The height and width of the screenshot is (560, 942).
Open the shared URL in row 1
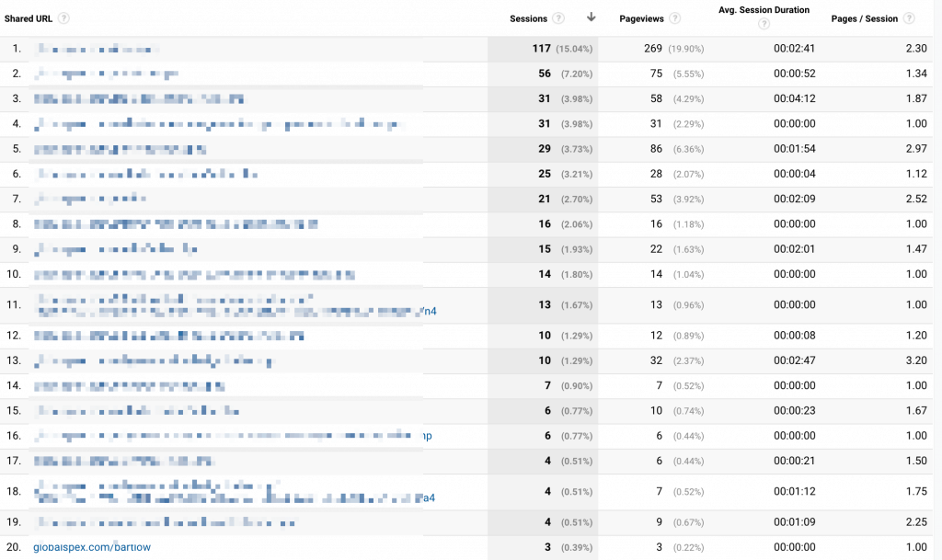(97, 49)
